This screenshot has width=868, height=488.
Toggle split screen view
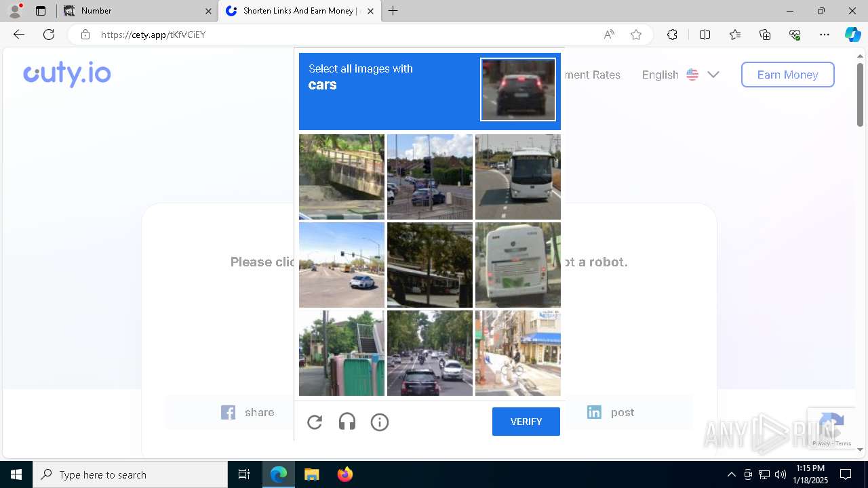(x=705, y=35)
